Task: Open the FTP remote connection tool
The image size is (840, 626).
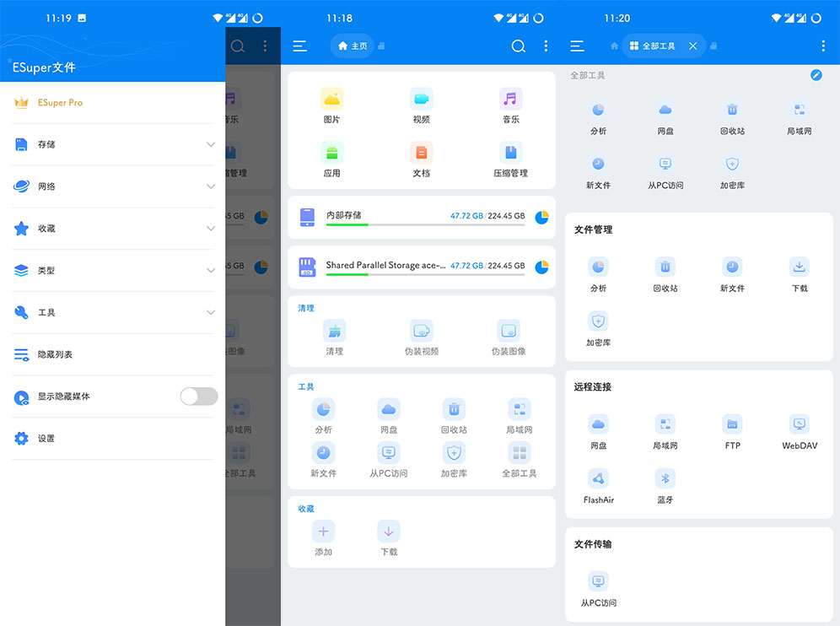Action: tap(732, 424)
